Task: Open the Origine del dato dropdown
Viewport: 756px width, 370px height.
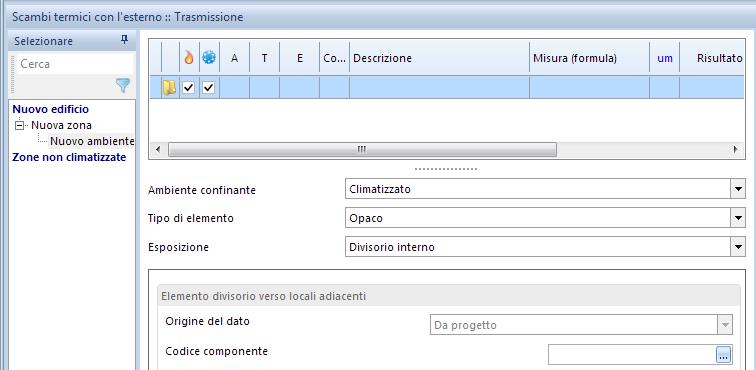Action: tap(725, 325)
